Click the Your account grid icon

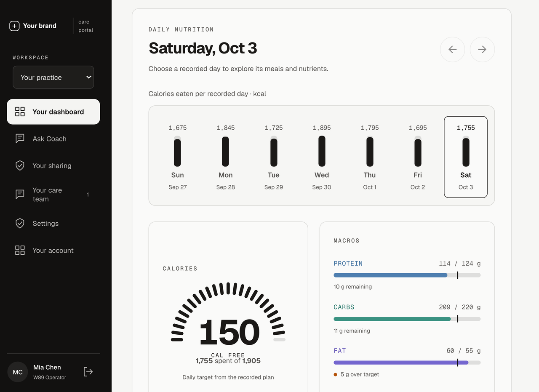click(20, 250)
